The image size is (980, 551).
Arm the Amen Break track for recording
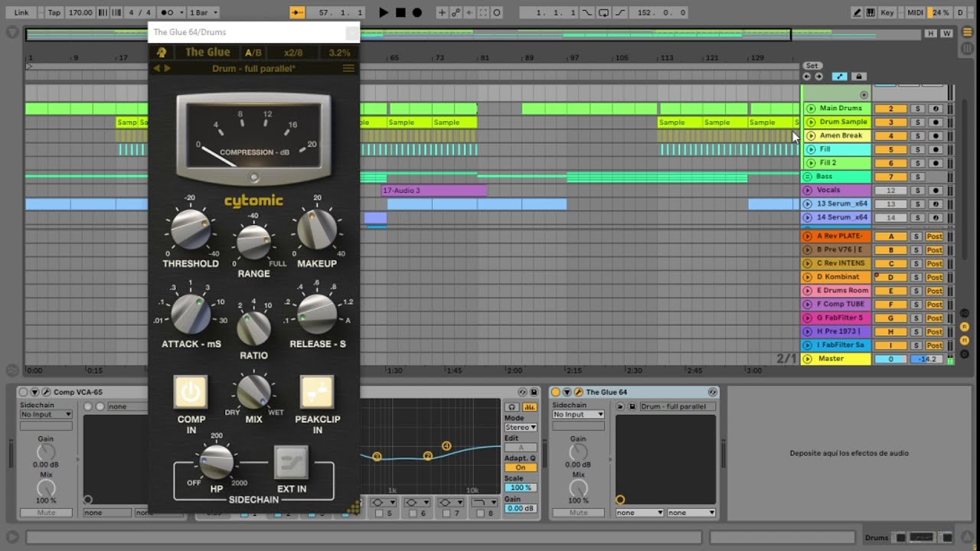[935, 136]
